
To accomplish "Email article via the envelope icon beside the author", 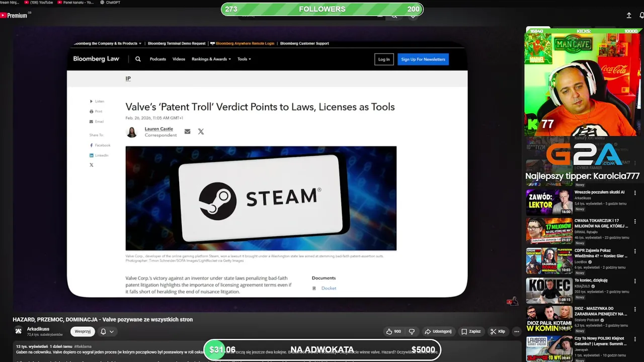I will tap(187, 131).
